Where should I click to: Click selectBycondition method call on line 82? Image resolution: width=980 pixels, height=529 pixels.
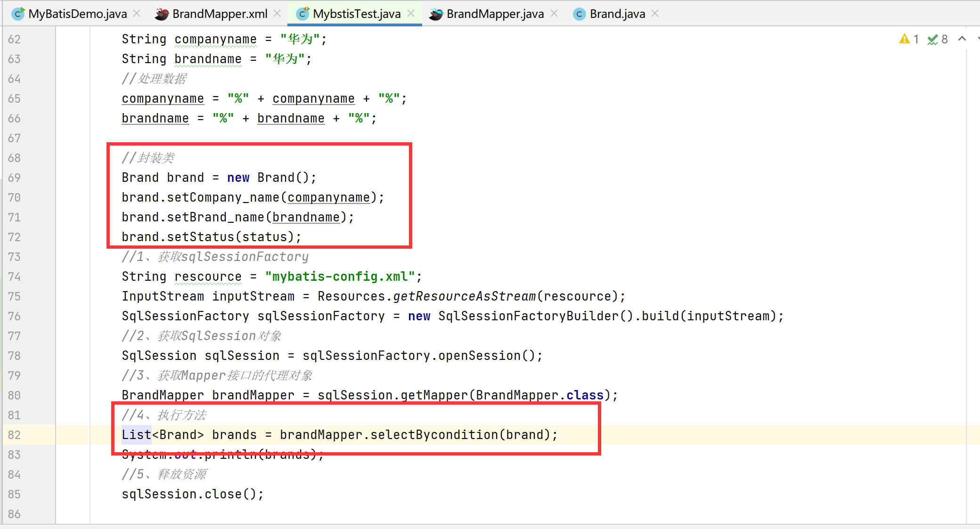[x=433, y=435]
